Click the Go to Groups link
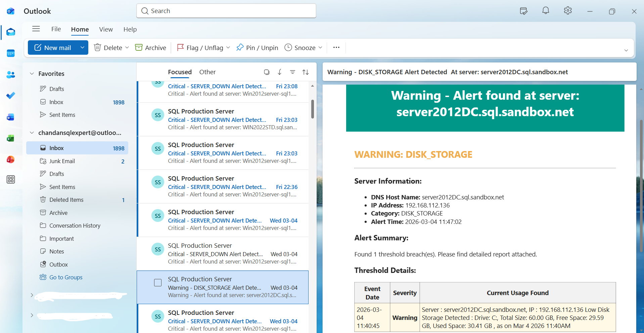 click(66, 277)
